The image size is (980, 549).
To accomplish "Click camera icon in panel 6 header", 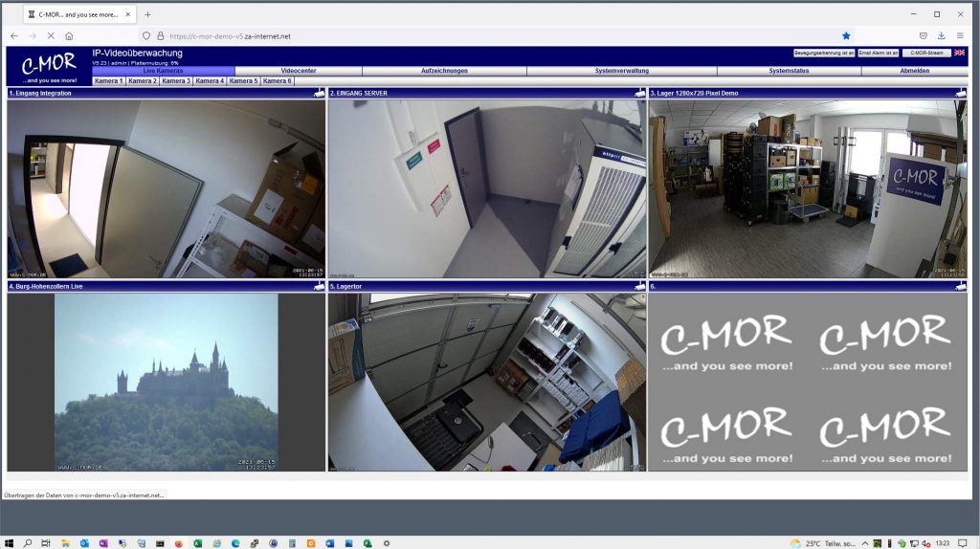I will tap(961, 286).
